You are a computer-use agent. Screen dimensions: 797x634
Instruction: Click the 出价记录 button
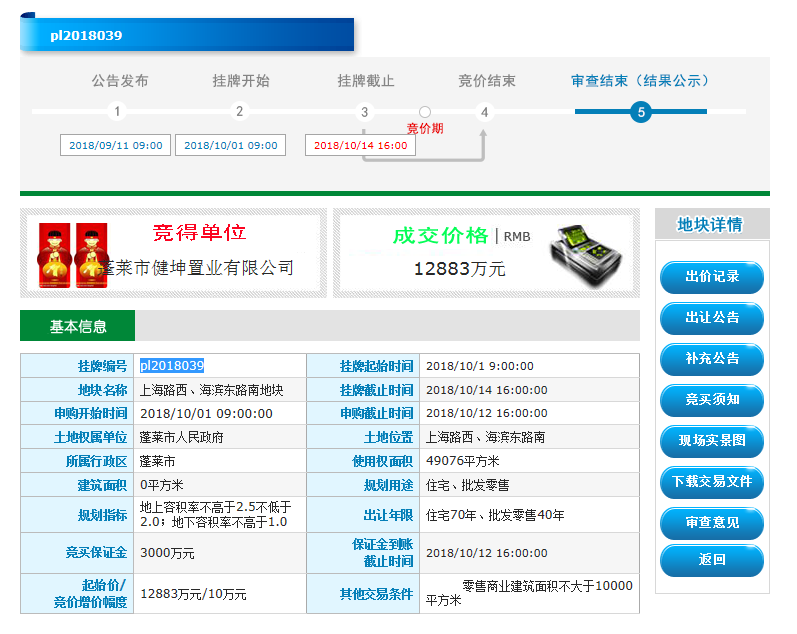point(711,277)
